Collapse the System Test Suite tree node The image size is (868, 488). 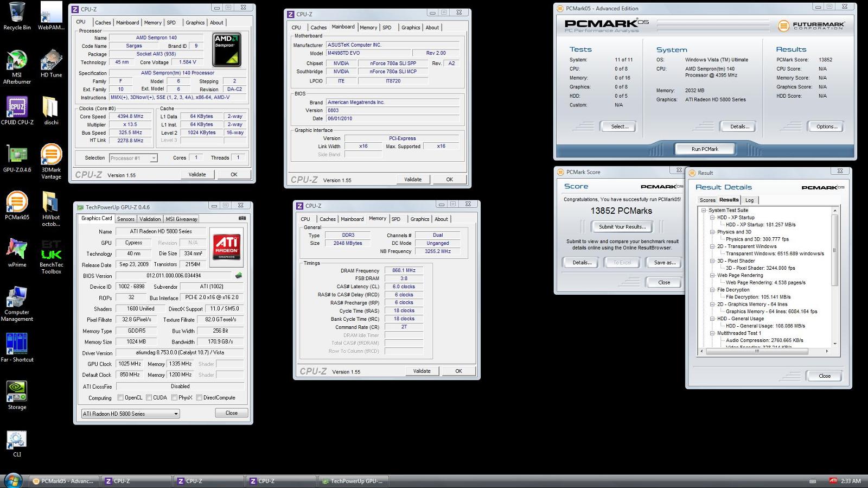[704, 210]
